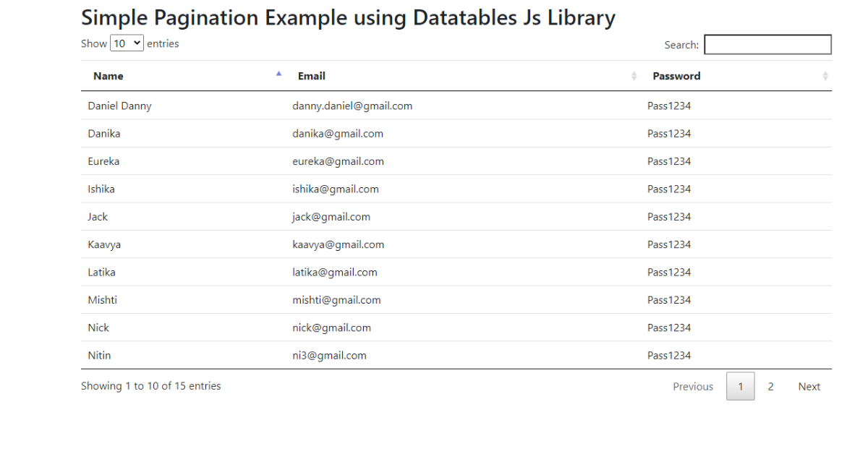Select the Eureka row name
Image resolution: width=868 pixels, height=454 pixels.
103,161
